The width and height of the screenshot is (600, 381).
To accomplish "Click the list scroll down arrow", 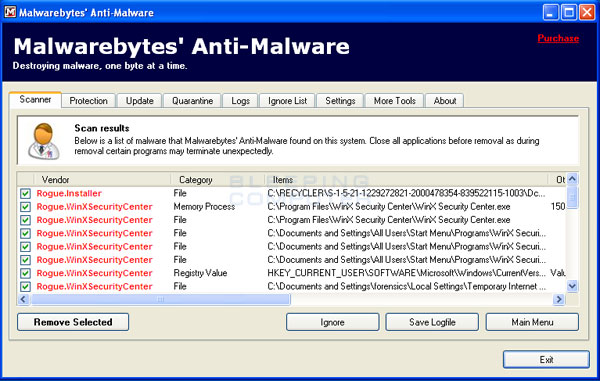I will point(572,286).
